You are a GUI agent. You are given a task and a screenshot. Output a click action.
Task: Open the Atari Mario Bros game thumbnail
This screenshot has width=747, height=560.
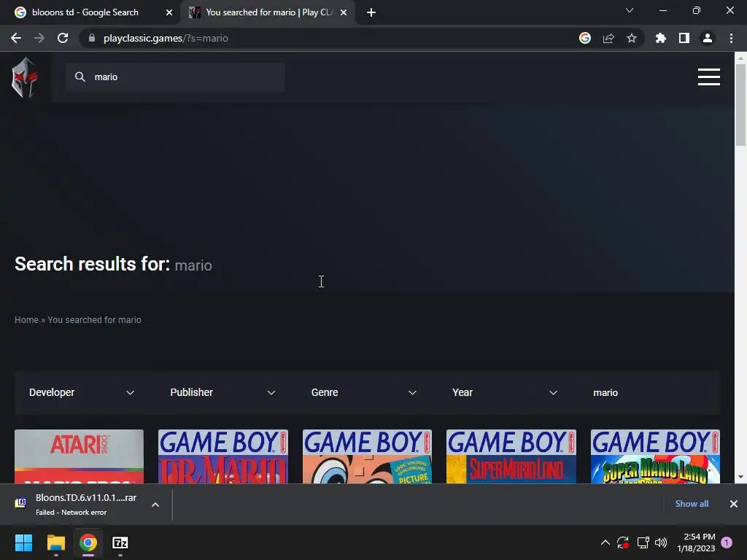click(x=79, y=456)
